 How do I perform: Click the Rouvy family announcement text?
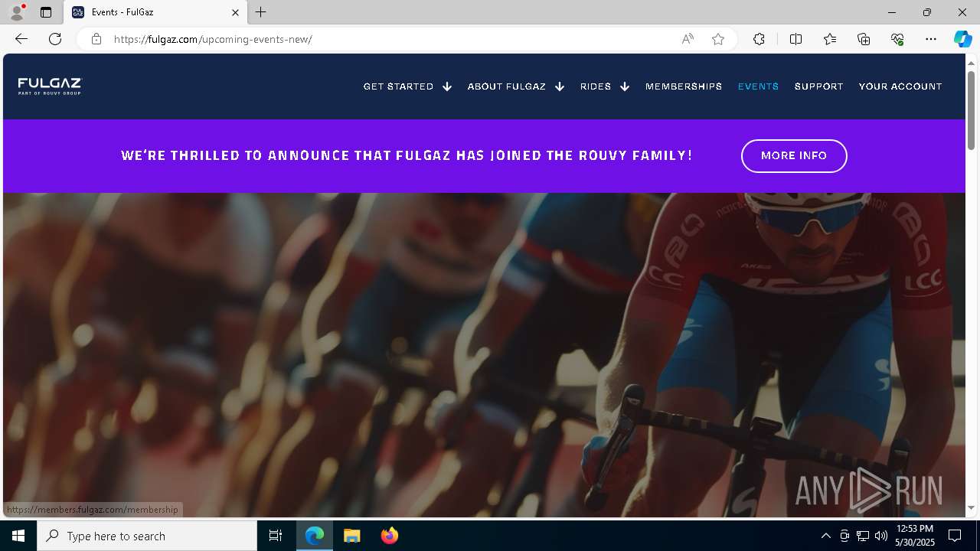click(x=407, y=155)
